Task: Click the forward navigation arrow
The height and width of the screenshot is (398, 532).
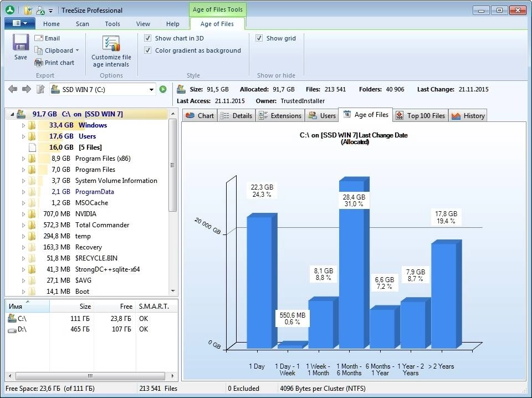Action: point(27,89)
